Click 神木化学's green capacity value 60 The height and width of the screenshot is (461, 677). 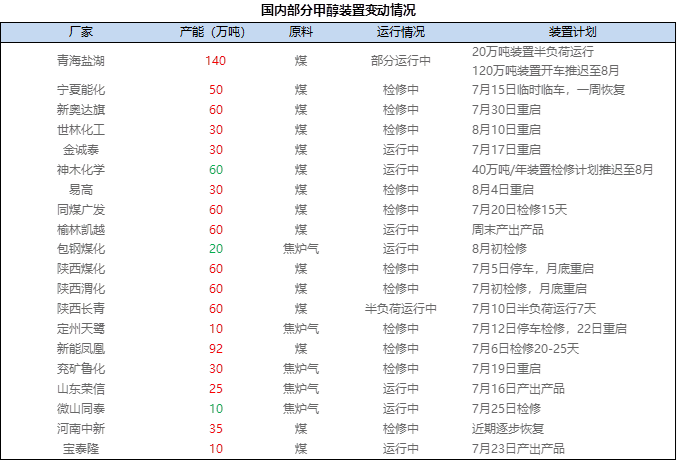pos(216,170)
